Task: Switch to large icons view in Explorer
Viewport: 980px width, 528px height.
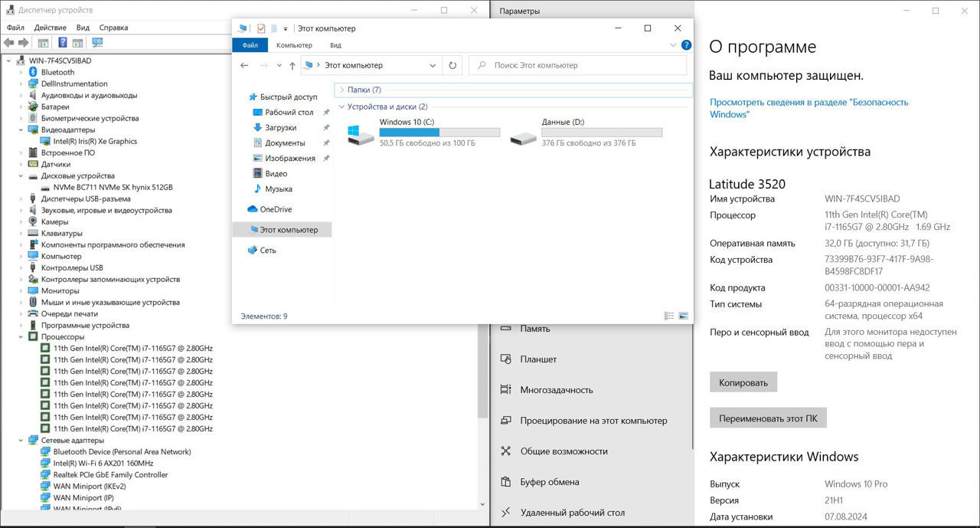Action: click(684, 316)
